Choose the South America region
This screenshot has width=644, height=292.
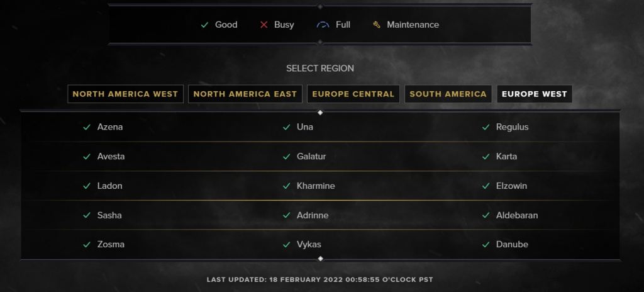point(448,94)
